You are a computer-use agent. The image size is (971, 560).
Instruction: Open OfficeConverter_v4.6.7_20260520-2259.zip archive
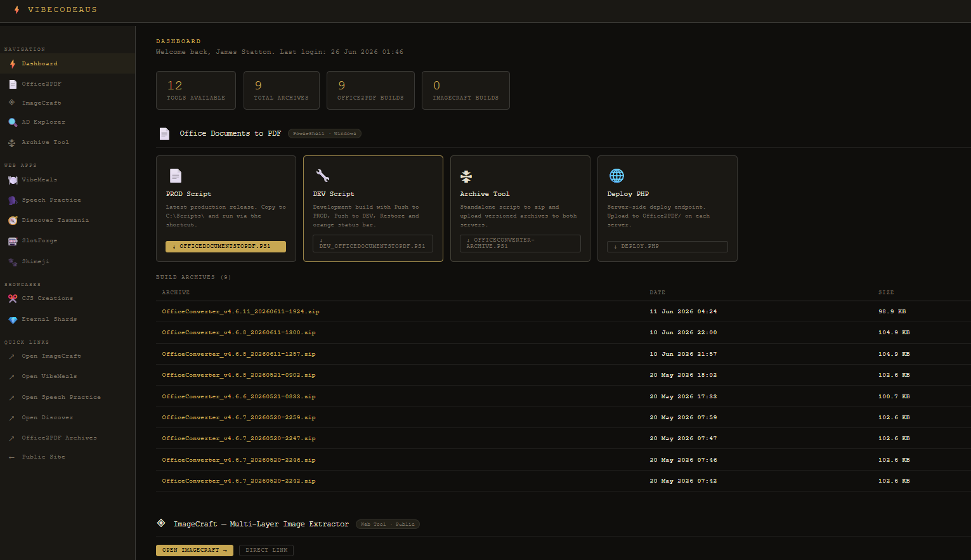pyautogui.click(x=238, y=418)
